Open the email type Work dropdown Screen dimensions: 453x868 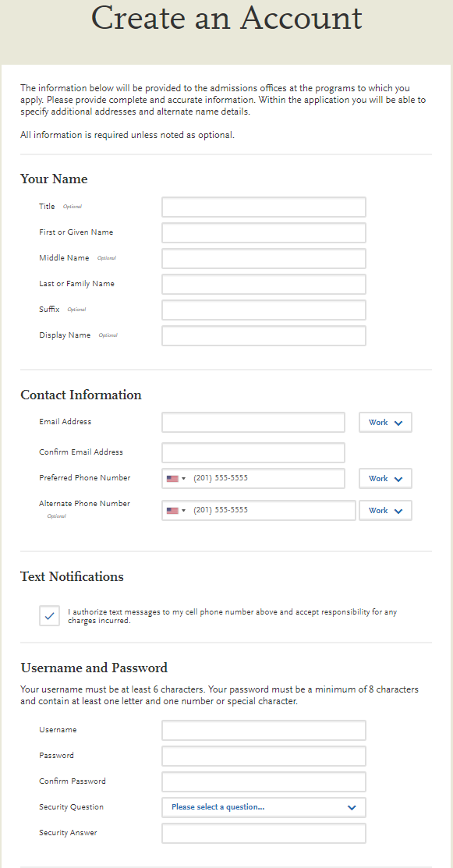(x=385, y=423)
